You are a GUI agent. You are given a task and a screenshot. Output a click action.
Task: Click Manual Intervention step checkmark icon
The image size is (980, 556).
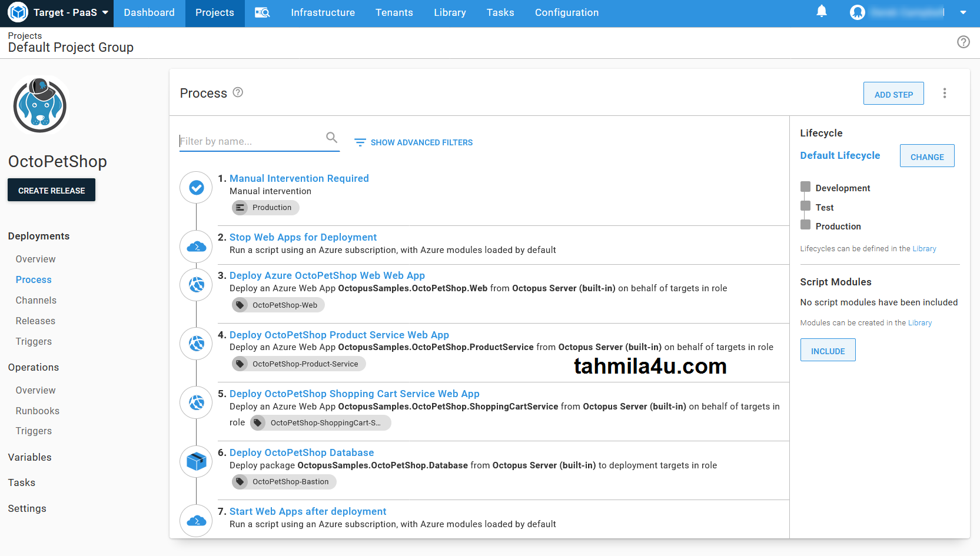click(x=196, y=188)
